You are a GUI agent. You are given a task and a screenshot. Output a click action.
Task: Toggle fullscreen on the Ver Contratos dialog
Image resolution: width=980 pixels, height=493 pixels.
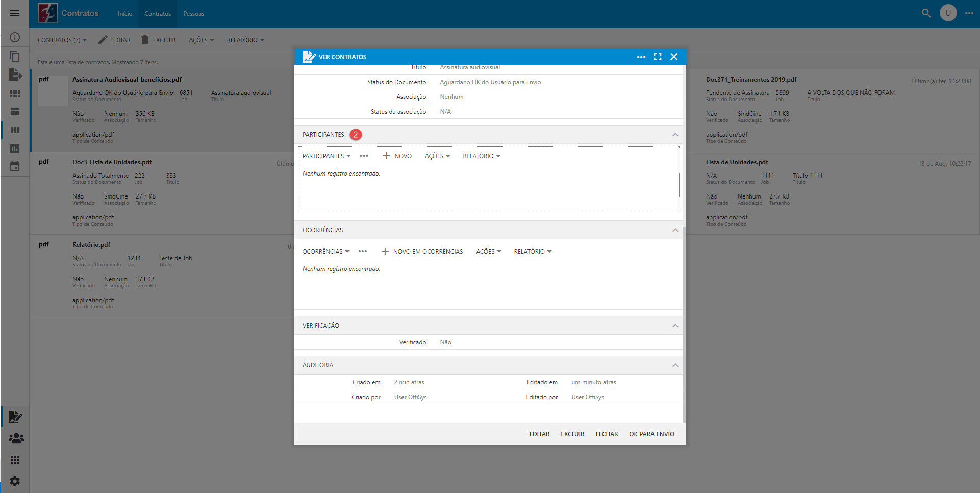point(658,57)
